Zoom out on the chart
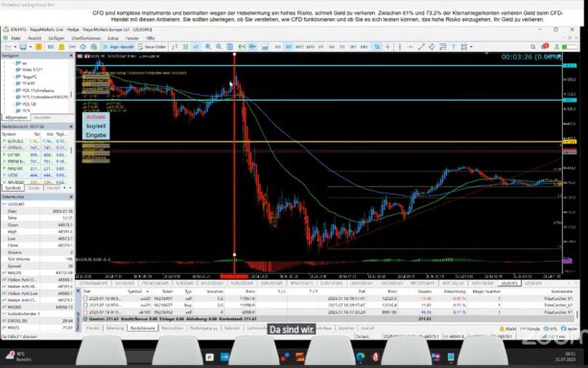Screen dimensions: 588x368 pyautogui.click(x=219, y=47)
